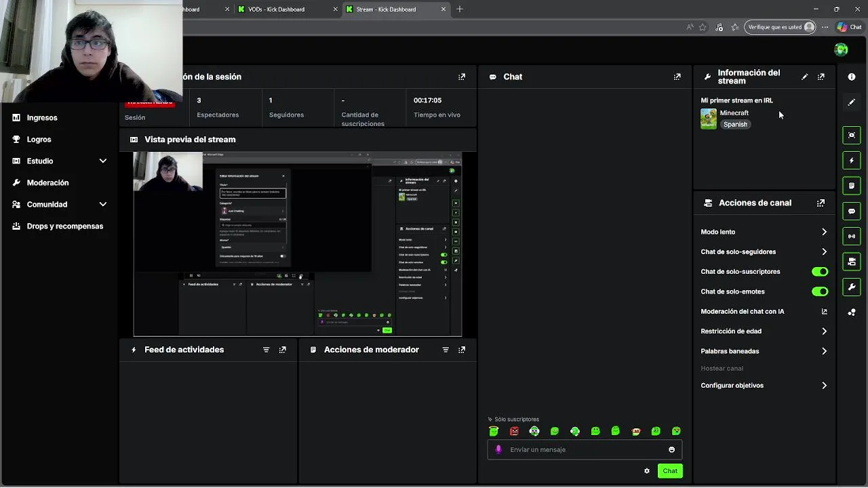This screenshot has height=488, width=868.
Task: Open Modo lento options
Action: [x=764, y=232]
